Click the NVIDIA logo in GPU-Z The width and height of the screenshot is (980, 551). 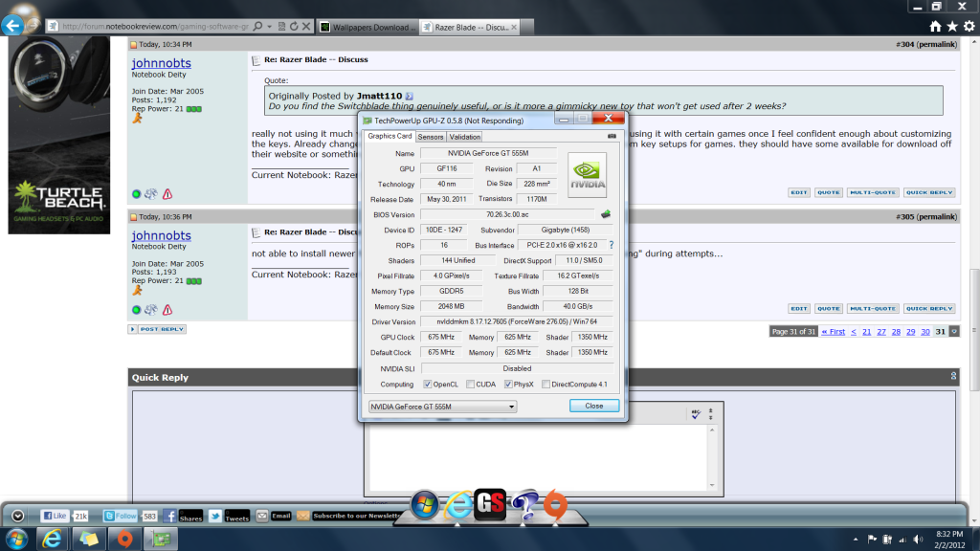tap(587, 175)
